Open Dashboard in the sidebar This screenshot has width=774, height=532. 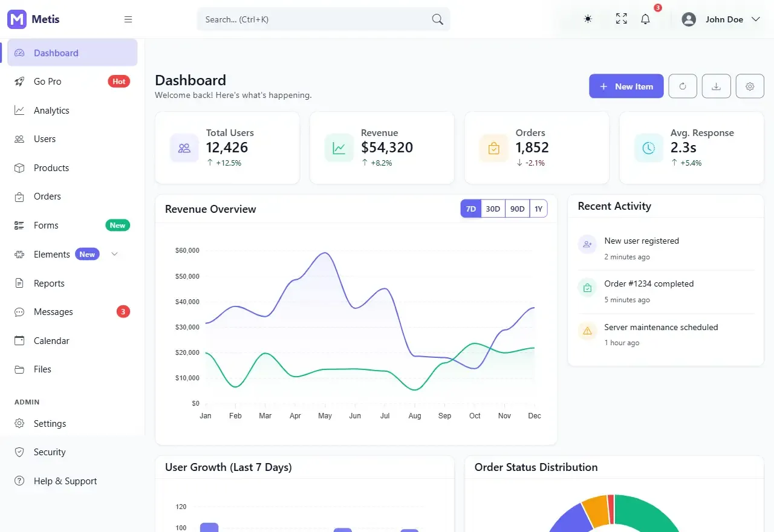[73, 53]
